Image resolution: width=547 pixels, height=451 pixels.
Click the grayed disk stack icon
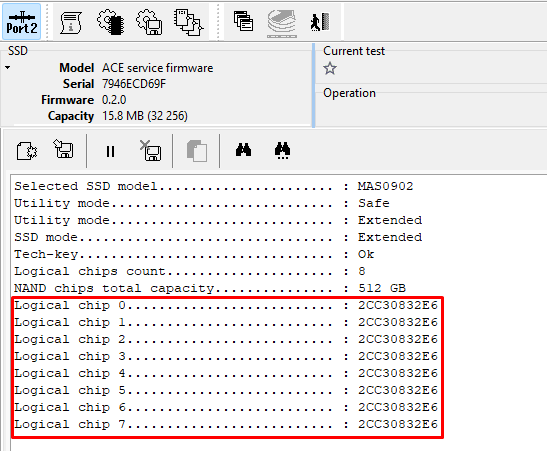(282, 23)
